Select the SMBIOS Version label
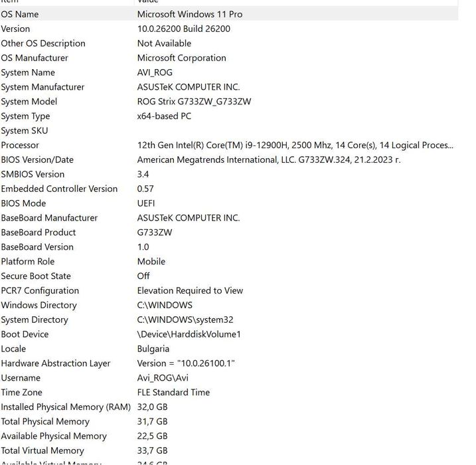Image resolution: width=476 pixels, height=465 pixels. pos(33,175)
